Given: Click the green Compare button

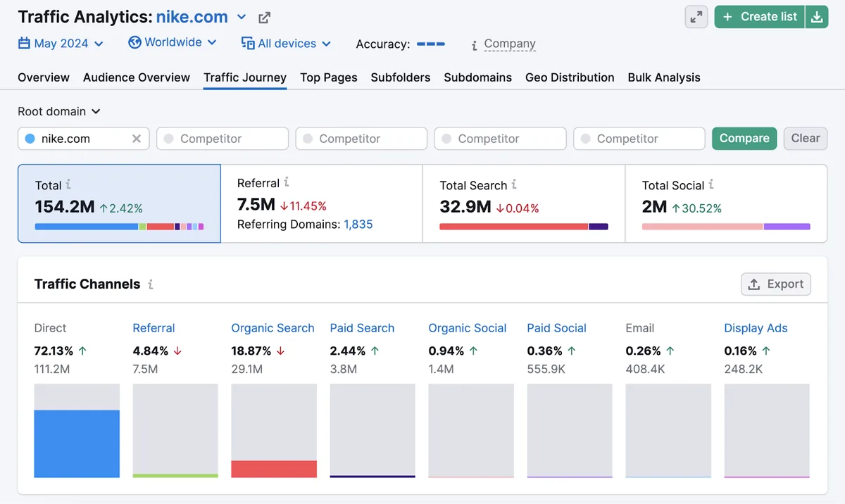Looking at the screenshot, I should [744, 139].
